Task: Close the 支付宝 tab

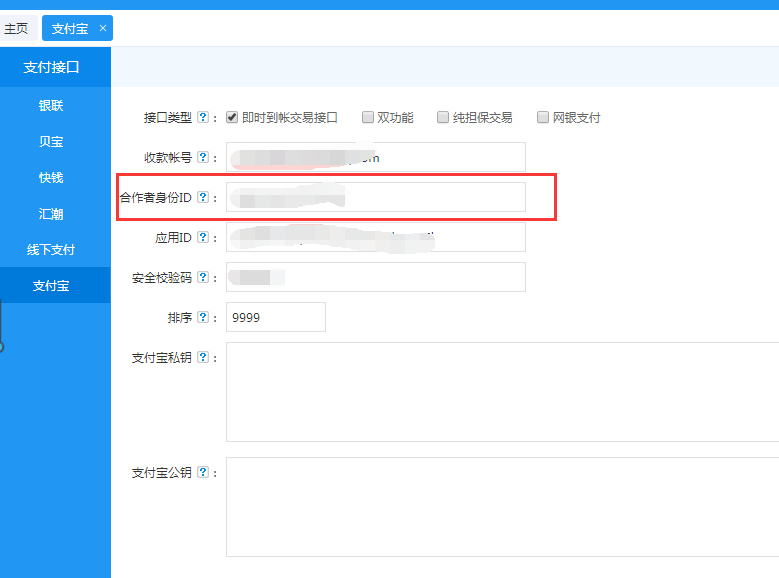Action: [103, 28]
